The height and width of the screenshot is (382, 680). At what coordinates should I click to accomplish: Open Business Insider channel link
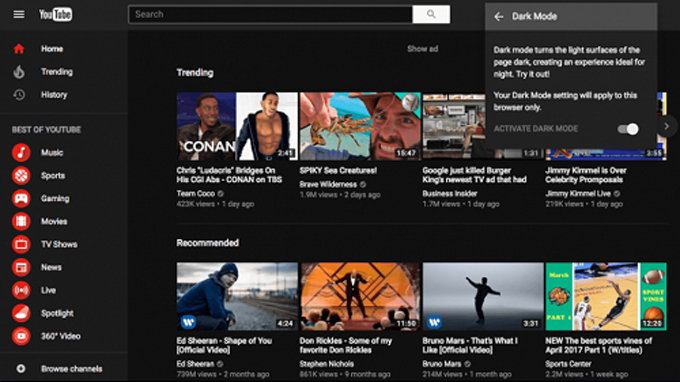click(x=450, y=194)
